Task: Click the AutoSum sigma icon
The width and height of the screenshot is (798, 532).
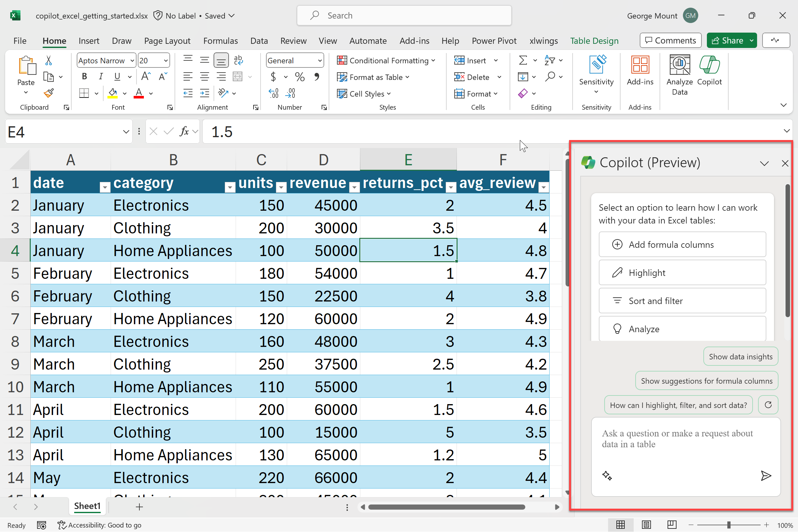Action: coord(523,60)
